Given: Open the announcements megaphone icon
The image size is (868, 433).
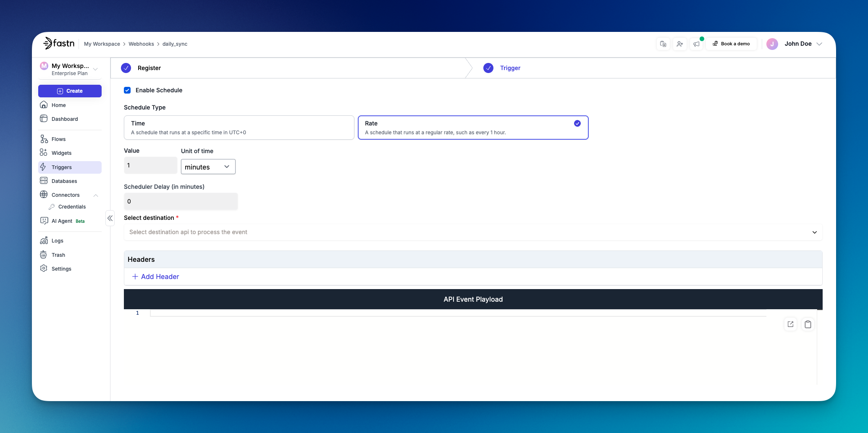Looking at the screenshot, I should (697, 44).
